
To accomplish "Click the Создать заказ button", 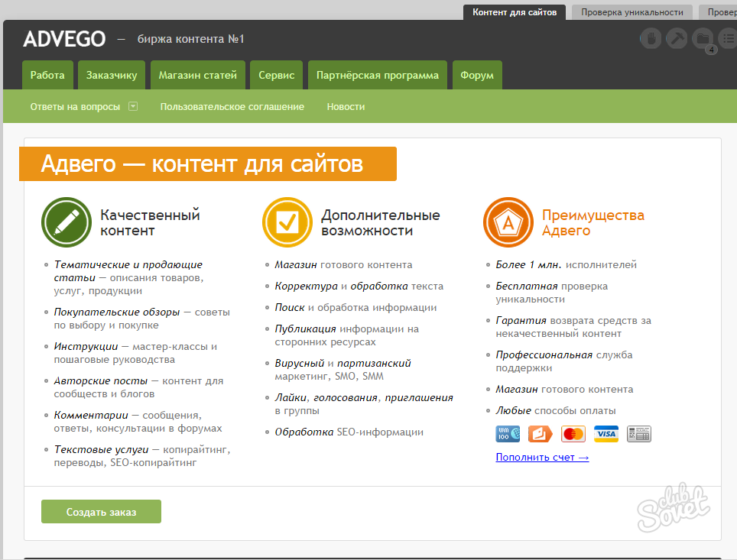I will pyautogui.click(x=101, y=512).
